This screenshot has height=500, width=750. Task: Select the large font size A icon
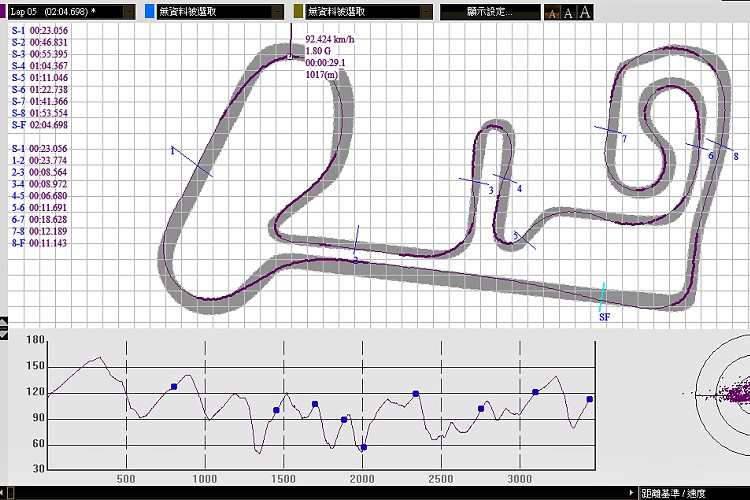tap(585, 13)
